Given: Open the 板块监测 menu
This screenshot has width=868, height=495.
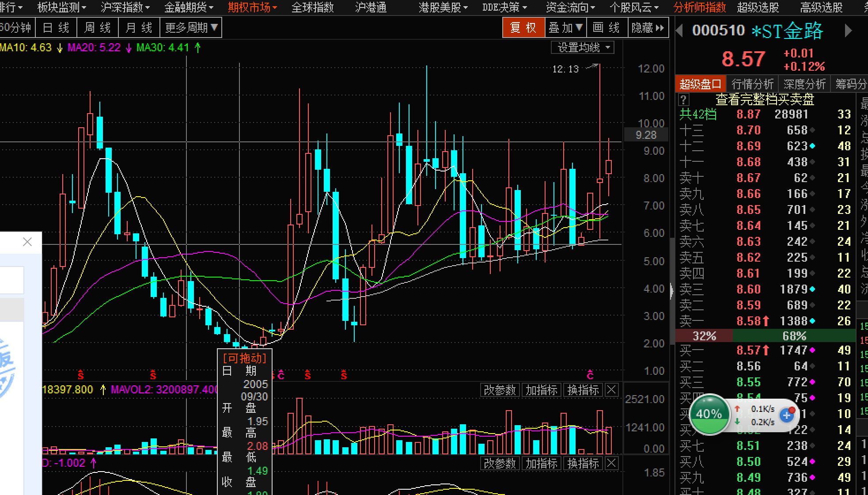Looking at the screenshot, I should tap(61, 7).
